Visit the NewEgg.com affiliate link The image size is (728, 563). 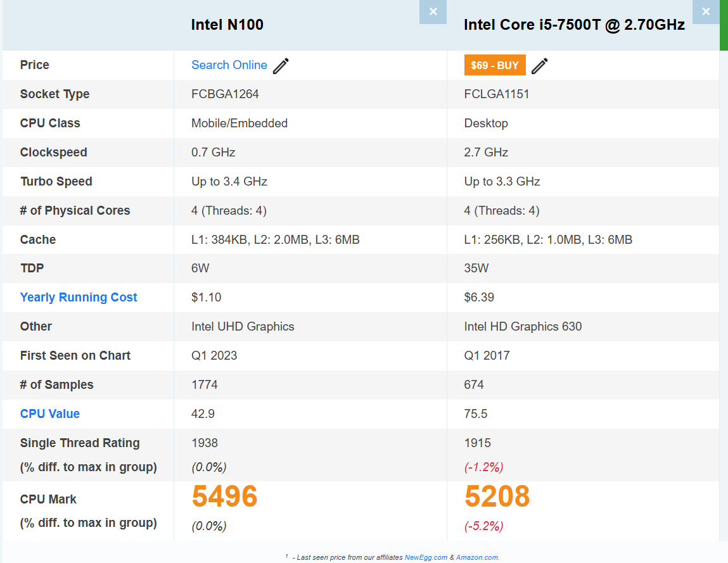(x=425, y=557)
